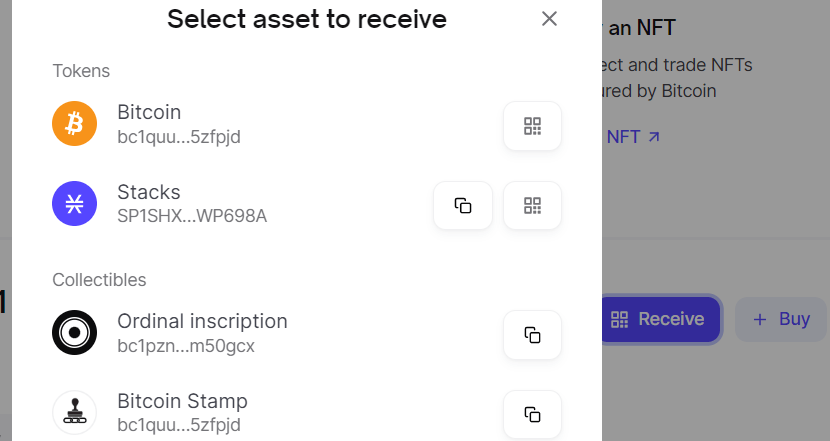Viewport: 830px width, 441px height.
Task: Close the Select asset dialog
Action: (x=549, y=19)
